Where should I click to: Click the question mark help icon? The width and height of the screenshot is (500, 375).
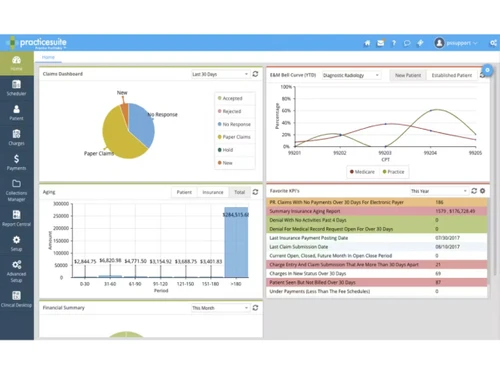click(394, 43)
